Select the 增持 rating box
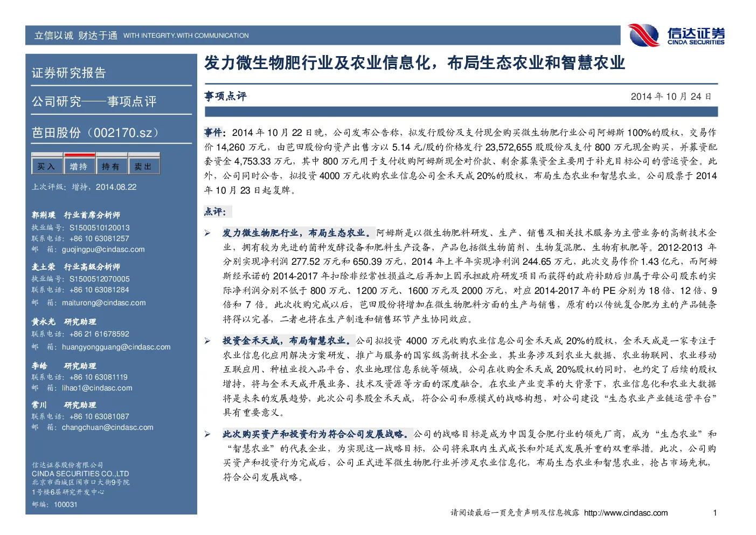The width and height of the screenshot is (756, 535). coord(79,167)
